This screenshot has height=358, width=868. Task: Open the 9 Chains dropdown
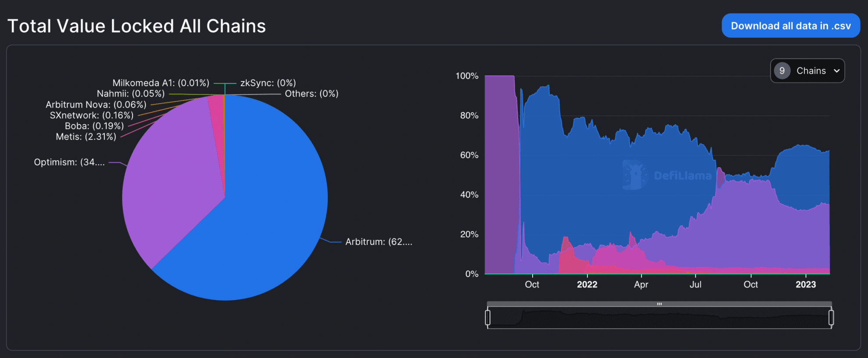(x=807, y=71)
